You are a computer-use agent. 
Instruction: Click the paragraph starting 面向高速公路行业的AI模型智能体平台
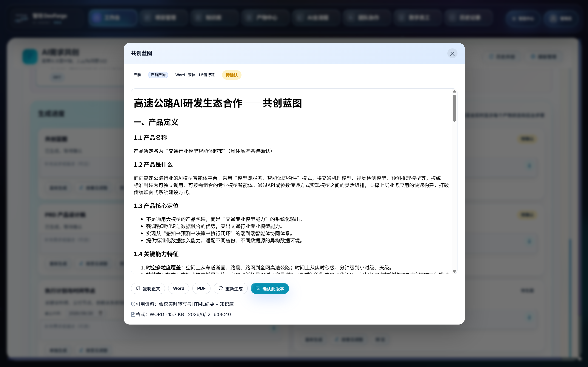291,185
